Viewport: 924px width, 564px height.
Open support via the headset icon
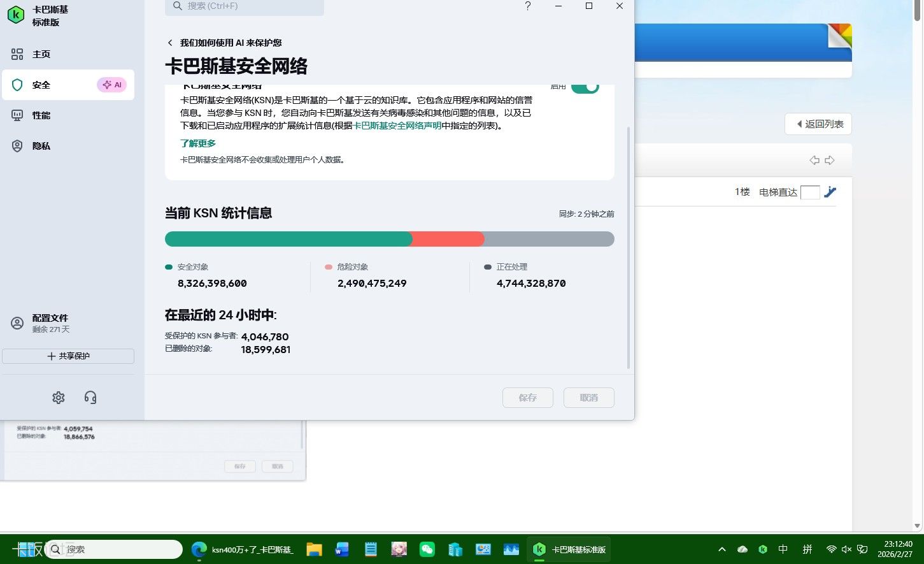coord(90,398)
